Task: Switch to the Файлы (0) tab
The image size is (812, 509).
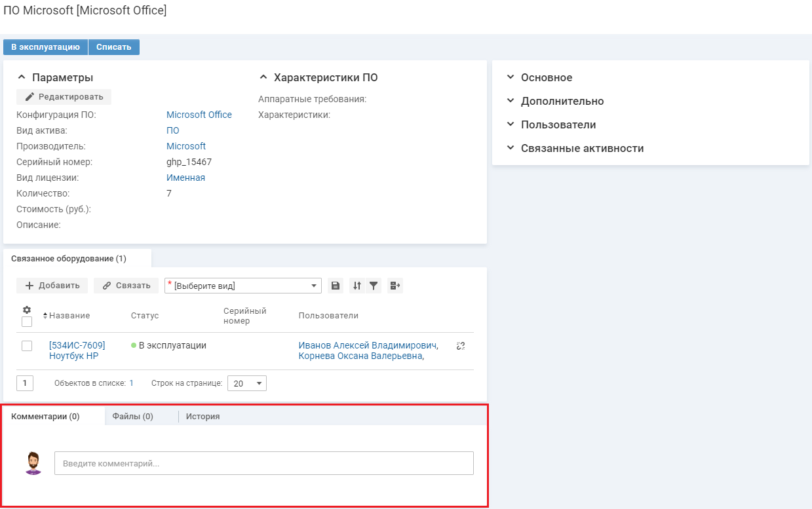Action: coord(132,416)
